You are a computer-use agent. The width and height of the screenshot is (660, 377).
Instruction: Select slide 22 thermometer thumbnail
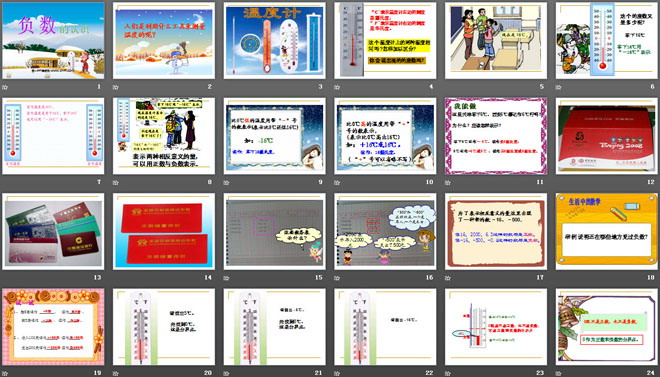point(385,327)
